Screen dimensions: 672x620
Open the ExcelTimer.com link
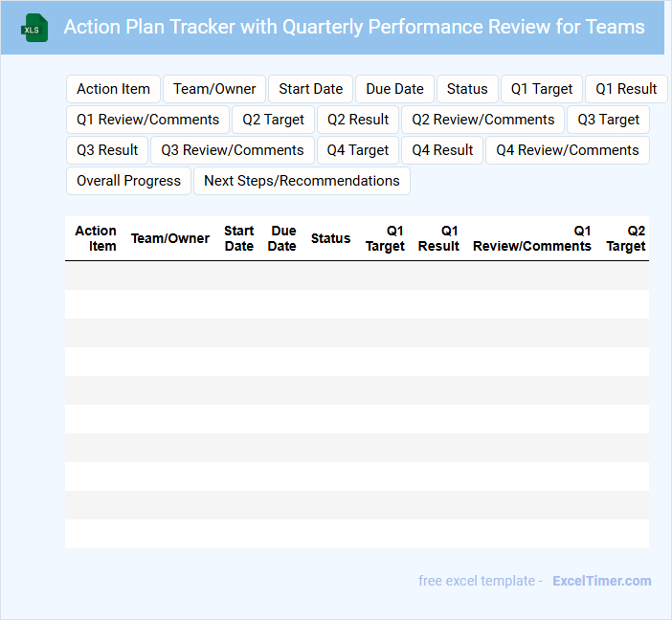click(x=602, y=581)
